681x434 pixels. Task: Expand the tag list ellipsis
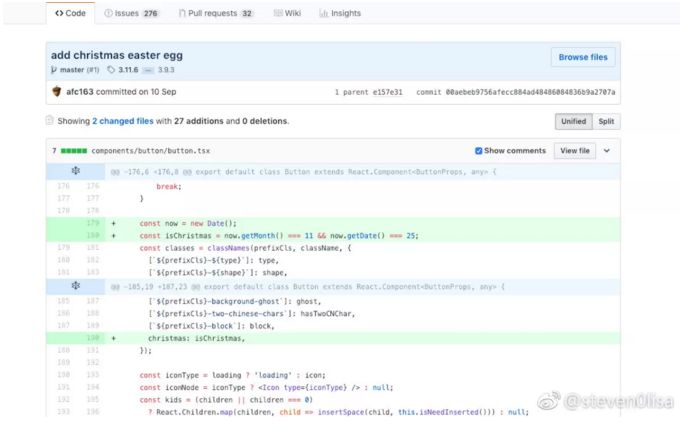pyautogui.click(x=147, y=70)
